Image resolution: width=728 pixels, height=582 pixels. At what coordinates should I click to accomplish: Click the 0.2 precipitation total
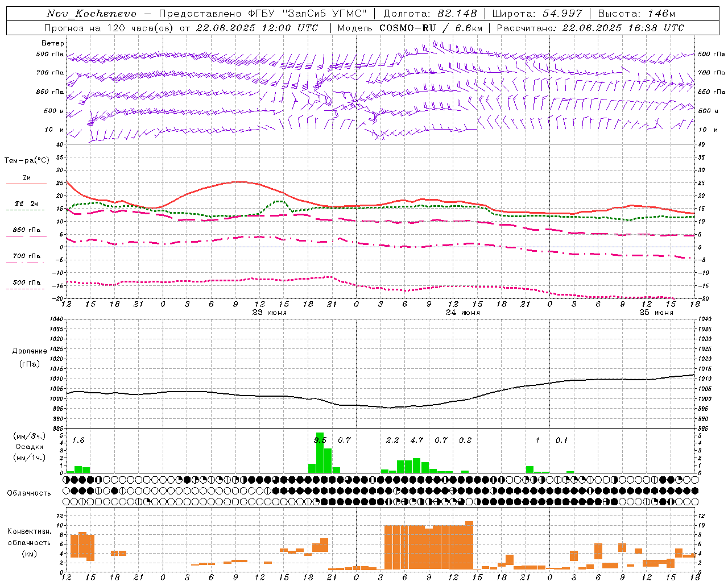tap(465, 440)
